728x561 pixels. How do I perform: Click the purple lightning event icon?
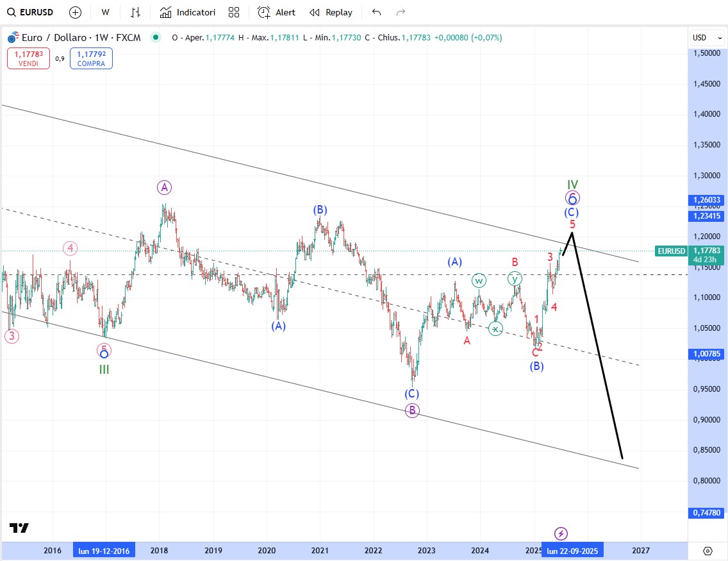pyautogui.click(x=561, y=533)
